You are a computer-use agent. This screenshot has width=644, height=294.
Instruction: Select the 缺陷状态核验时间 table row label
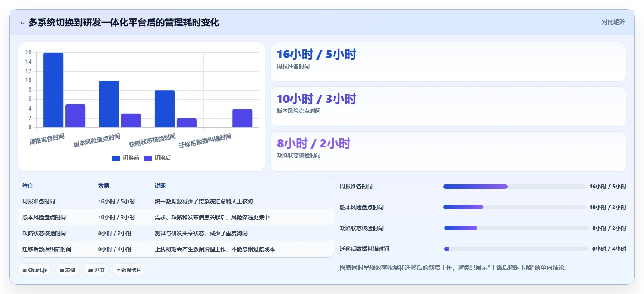[44, 233]
